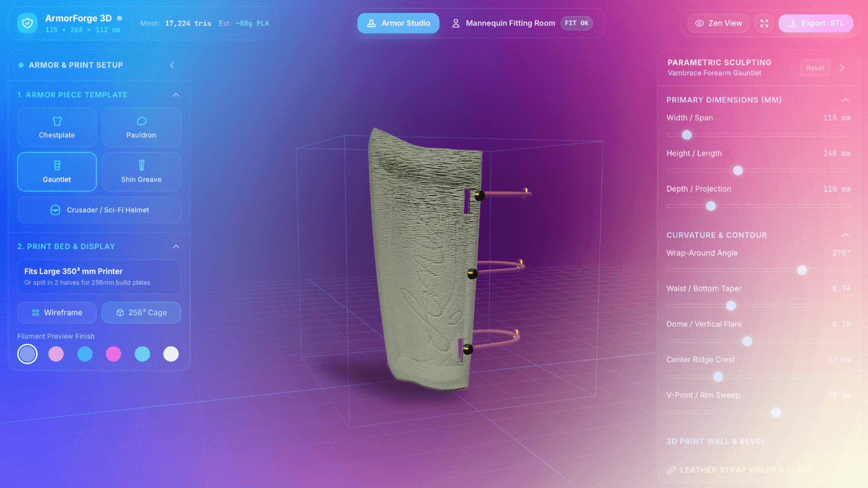This screenshot has height=488, width=868.
Task: Expand 3D Print Wall & Bevel section
Action: pos(846,441)
